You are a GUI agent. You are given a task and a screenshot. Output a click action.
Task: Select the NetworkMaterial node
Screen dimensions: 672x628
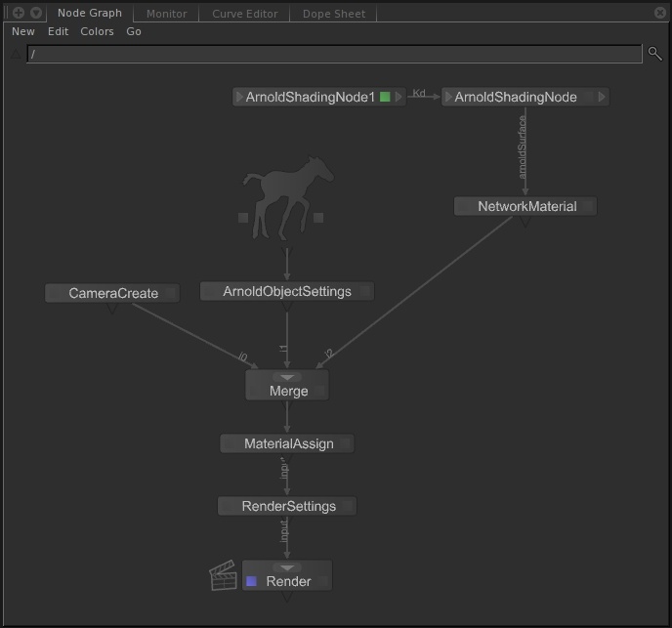tap(525, 206)
